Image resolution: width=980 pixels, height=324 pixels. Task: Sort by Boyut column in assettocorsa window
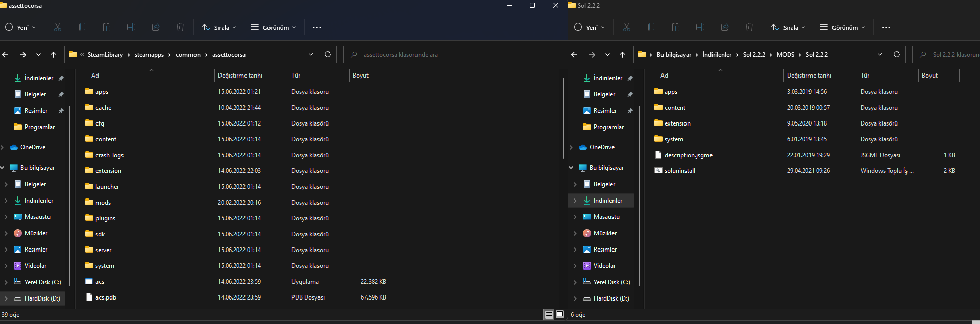coord(370,76)
